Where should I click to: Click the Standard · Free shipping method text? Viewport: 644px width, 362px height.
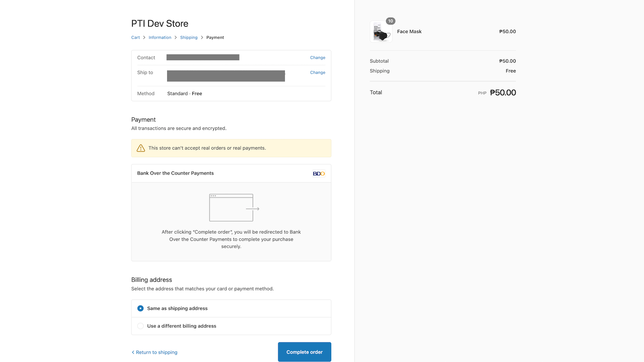click(x=185, y=93)
